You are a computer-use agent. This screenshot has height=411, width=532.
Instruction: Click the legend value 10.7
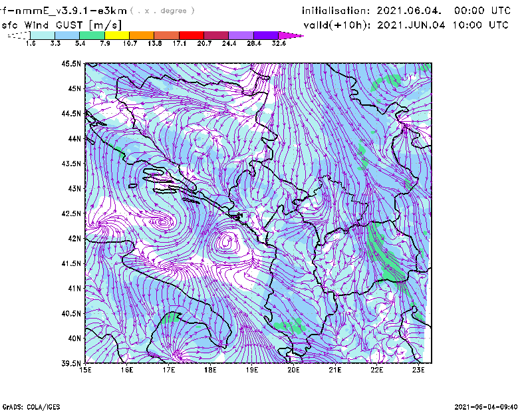(x=130, y=43)
